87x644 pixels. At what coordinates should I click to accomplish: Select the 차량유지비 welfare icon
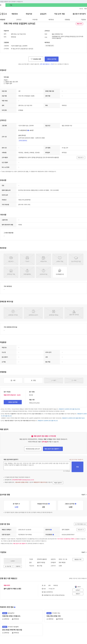(43, 259)
